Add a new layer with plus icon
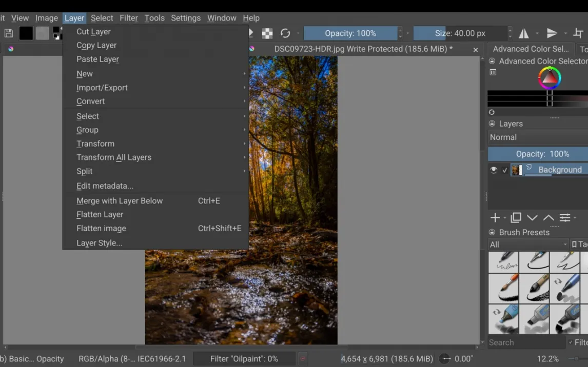This screenshot has width=588, height=367. (495, 218)
